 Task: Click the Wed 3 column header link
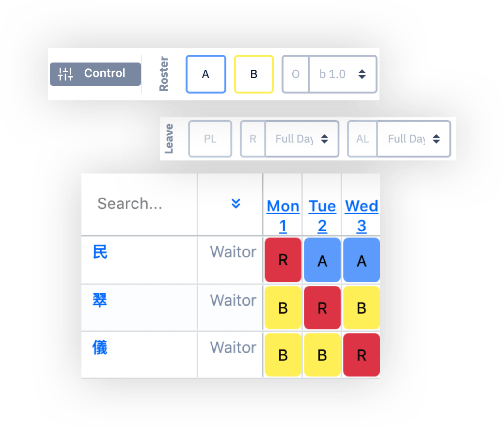(362, 216)
